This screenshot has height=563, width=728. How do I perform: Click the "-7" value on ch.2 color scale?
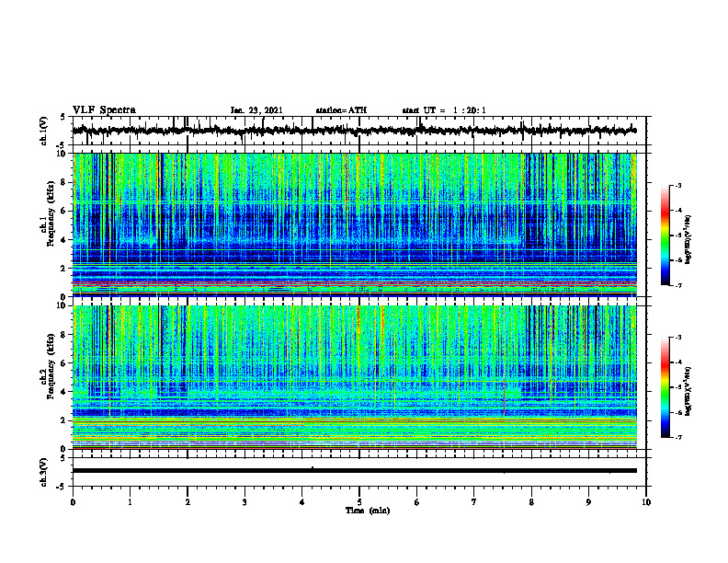point(677,438)
